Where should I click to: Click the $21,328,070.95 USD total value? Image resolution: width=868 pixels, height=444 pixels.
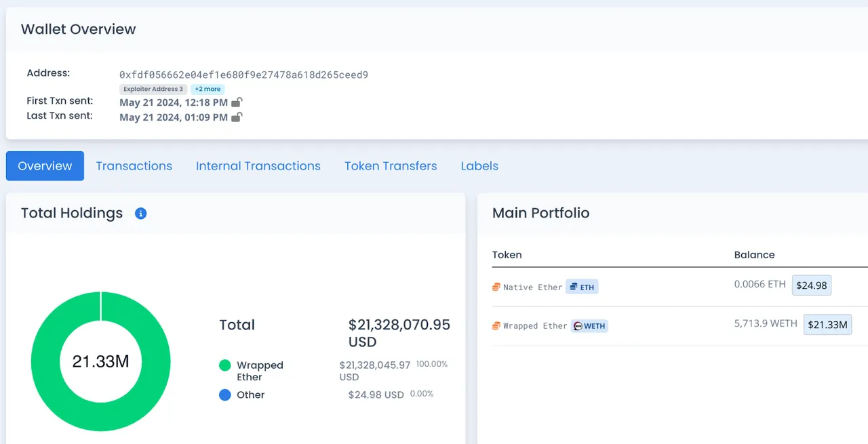(399, 333)
